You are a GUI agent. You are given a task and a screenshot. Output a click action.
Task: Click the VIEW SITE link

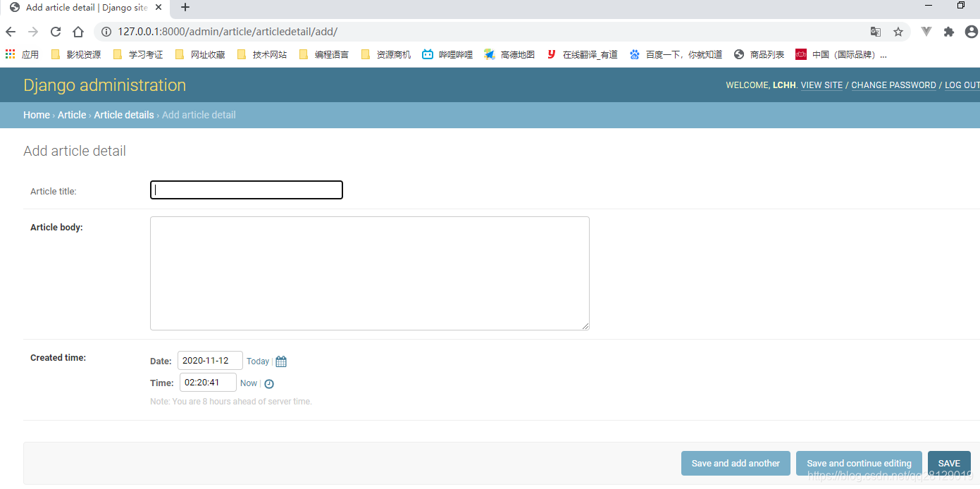821,85
